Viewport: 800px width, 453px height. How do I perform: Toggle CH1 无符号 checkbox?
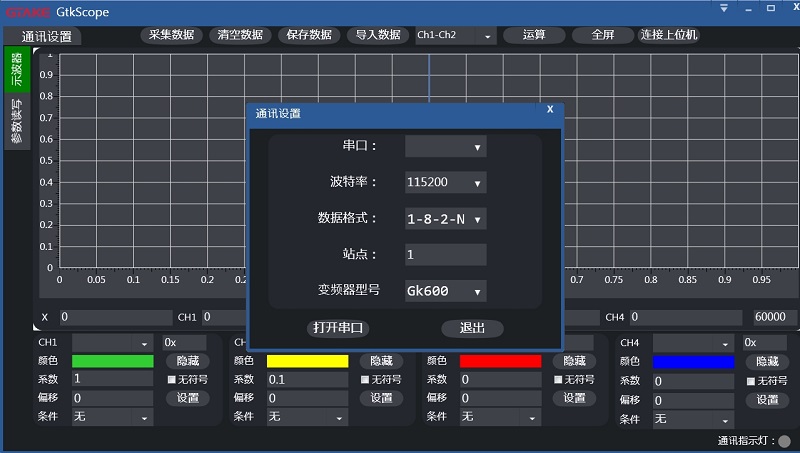pos(171,380)
